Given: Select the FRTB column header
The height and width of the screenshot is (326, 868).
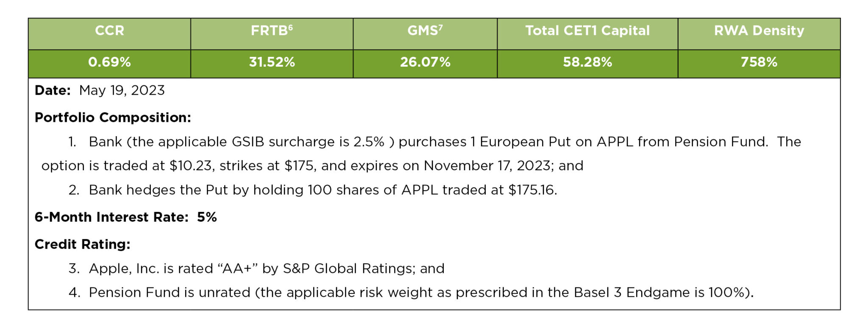Looking at the screenshot, I should [x=269, y=31].
